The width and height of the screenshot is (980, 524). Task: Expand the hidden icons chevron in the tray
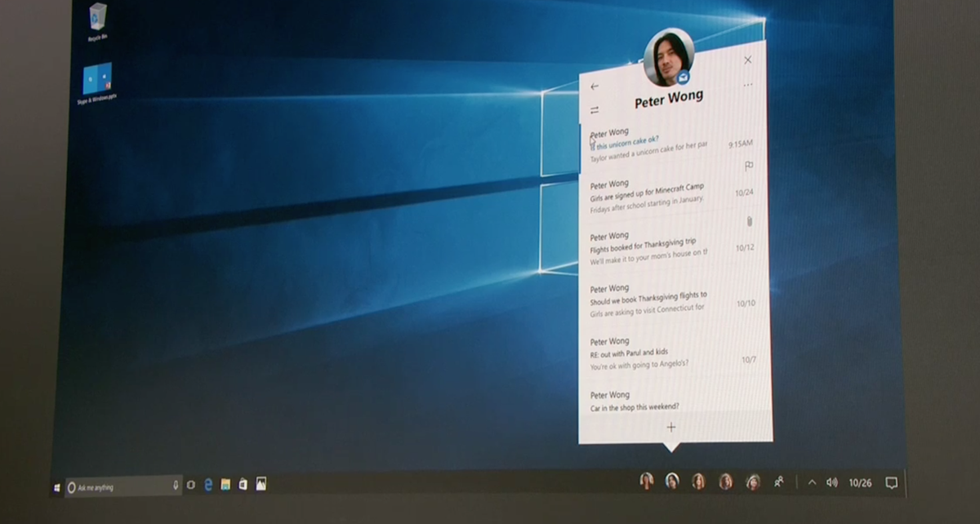(813, 482)
